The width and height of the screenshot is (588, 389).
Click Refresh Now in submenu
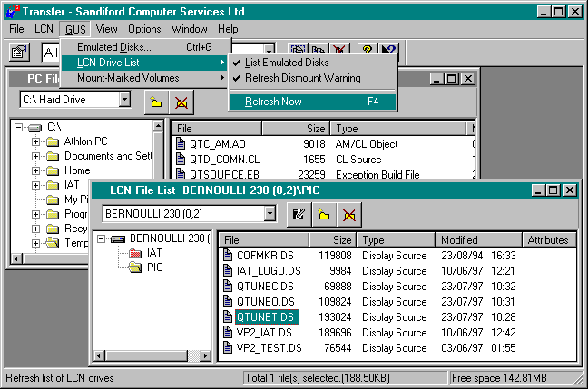coord(313,102)
